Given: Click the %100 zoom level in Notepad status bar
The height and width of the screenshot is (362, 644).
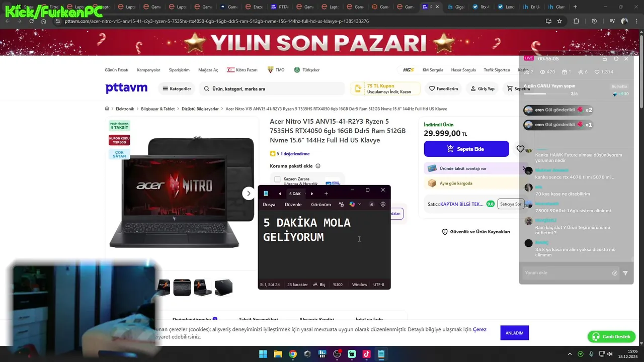Looking at the screenshot, I should [338, 285].
